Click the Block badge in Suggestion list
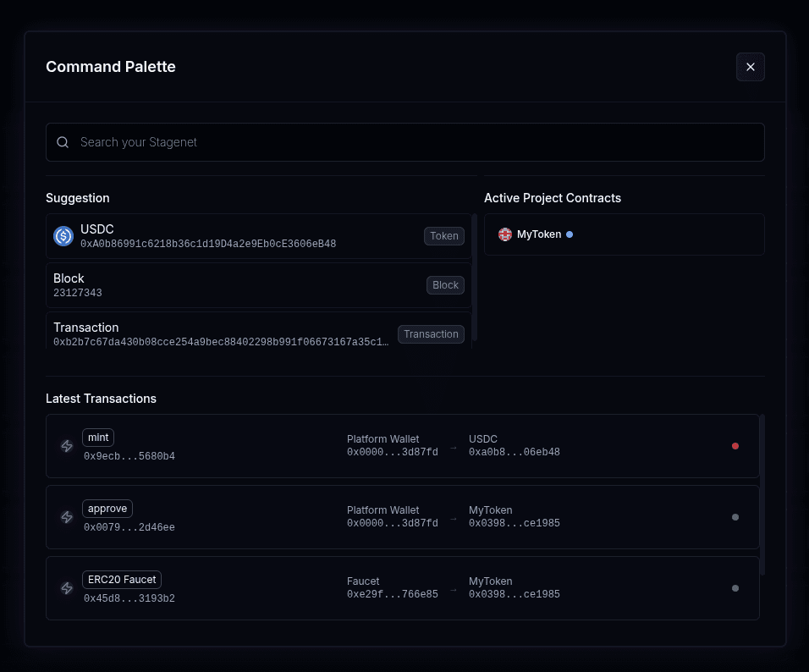The height and width of the screenshot is (672, 809). [445, 285]
